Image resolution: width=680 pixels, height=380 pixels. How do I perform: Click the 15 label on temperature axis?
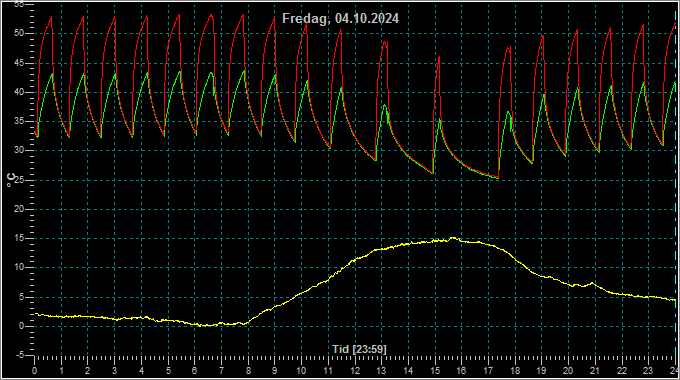click(x=18, y=239)
